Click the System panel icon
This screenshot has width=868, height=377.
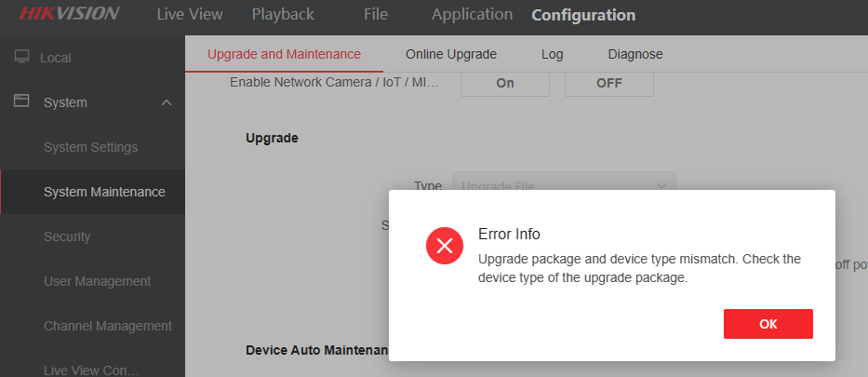(22, 101)
